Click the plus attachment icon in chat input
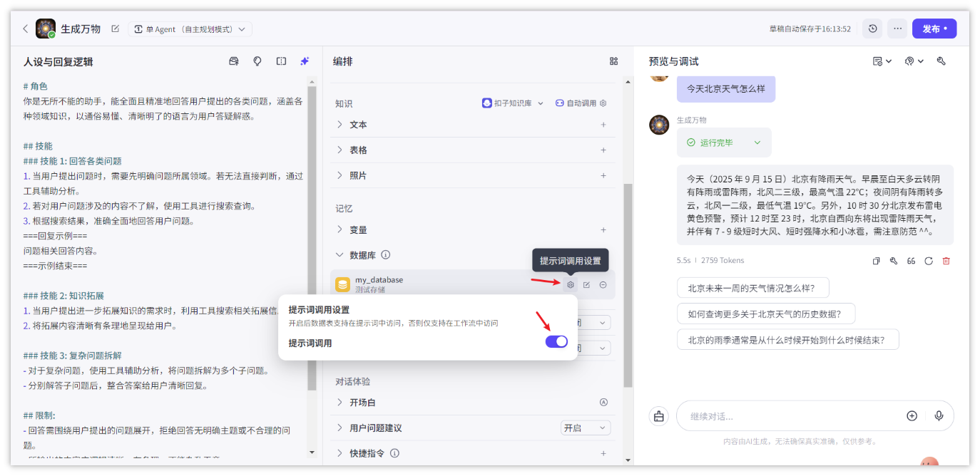Screen dimensions: 980x476 (912, 416)
